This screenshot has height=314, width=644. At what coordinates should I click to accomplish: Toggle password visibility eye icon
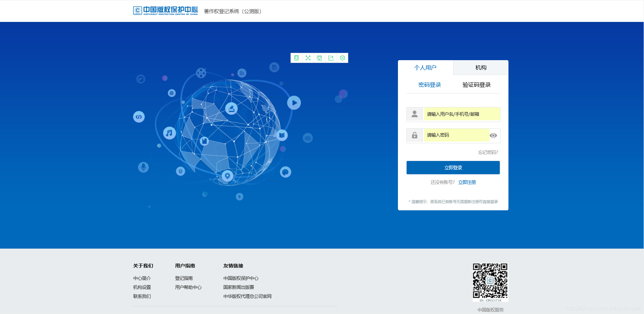[x=493, y=136]
